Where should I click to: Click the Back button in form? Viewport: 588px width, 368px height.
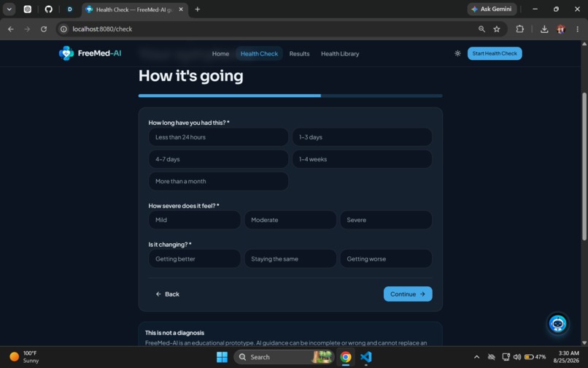[x=167, y=294]
